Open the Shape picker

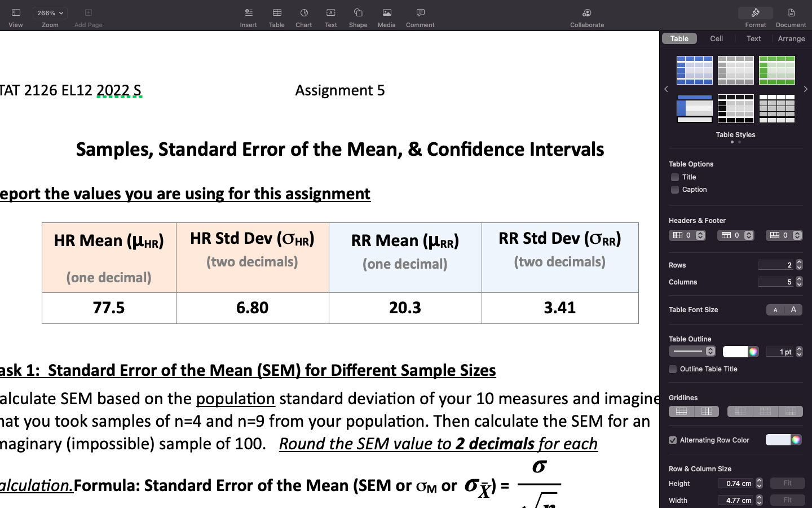tap(358, 16)
